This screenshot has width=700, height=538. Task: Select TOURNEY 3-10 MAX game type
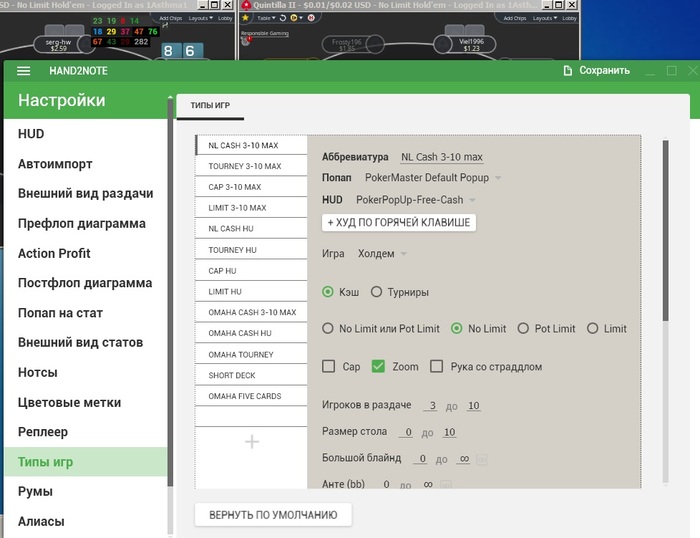pyautogui.click(x=251, y=166)
